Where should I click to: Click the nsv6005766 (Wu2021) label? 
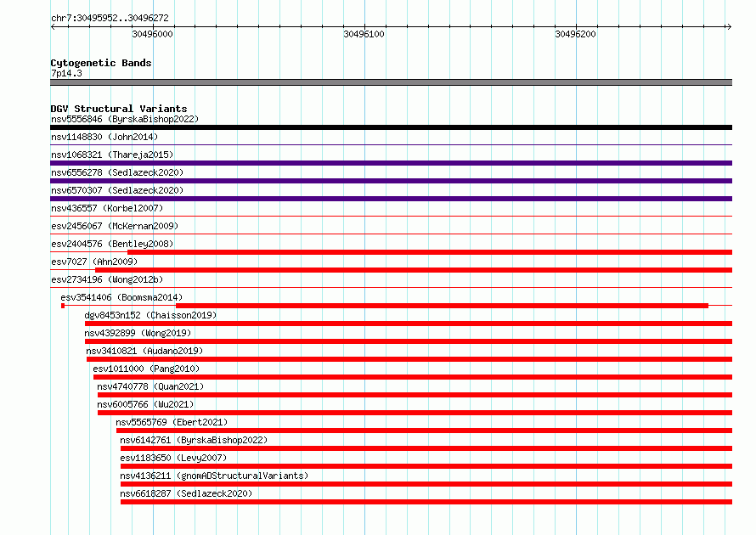(145, 404)
